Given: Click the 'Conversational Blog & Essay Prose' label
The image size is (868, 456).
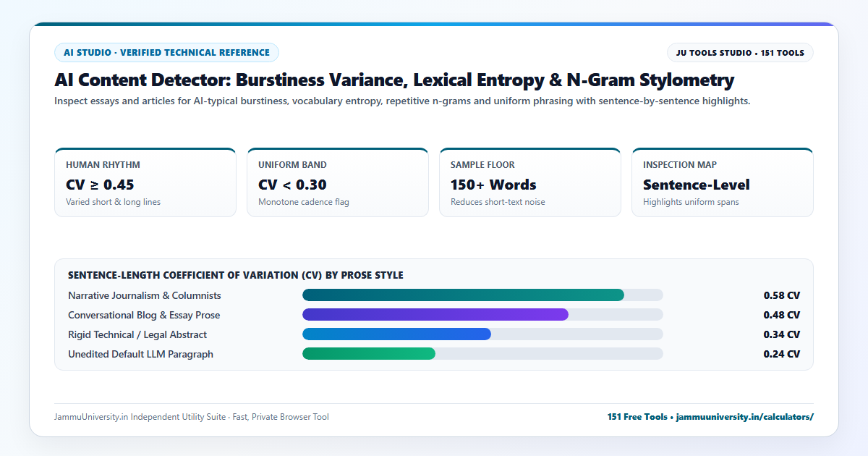Looking at the screenshot, I should pos(144,315).
